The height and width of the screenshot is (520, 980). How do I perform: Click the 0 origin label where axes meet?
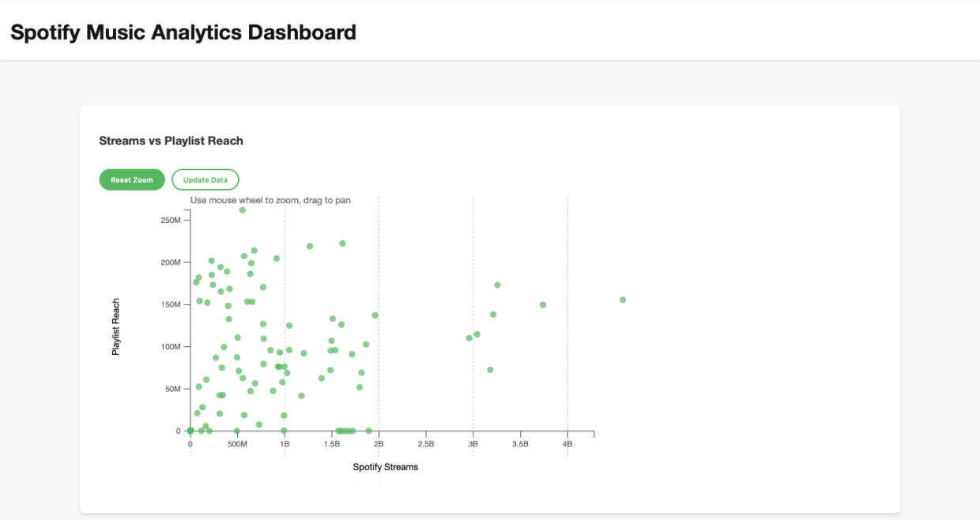coord(189,444)
